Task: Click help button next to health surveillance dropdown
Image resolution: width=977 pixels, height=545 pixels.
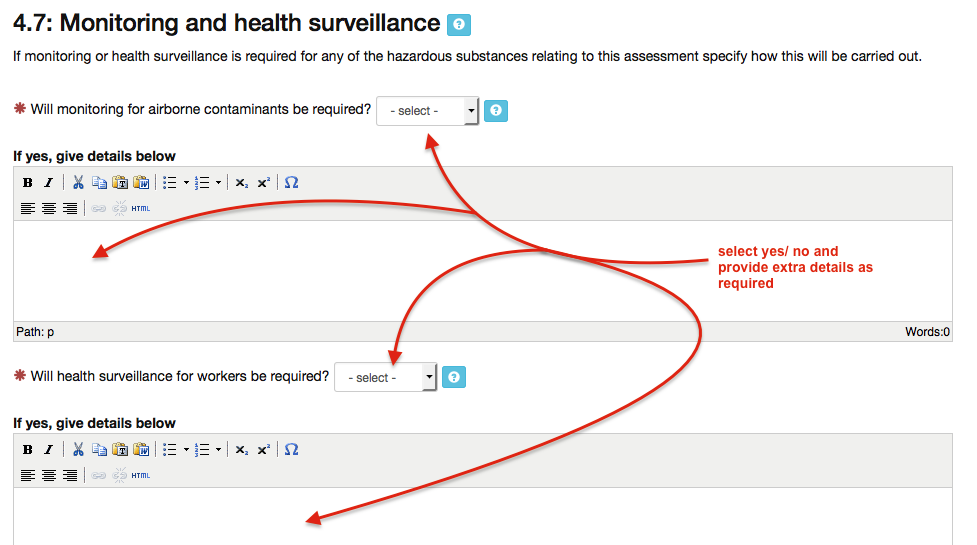Action: click(454, 377)
